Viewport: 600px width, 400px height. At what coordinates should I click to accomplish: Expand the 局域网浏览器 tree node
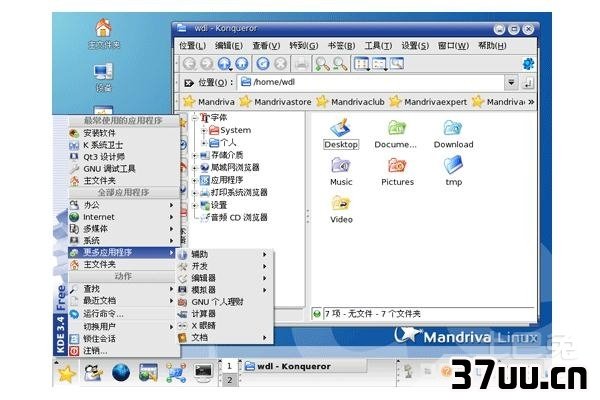[195, 168]
